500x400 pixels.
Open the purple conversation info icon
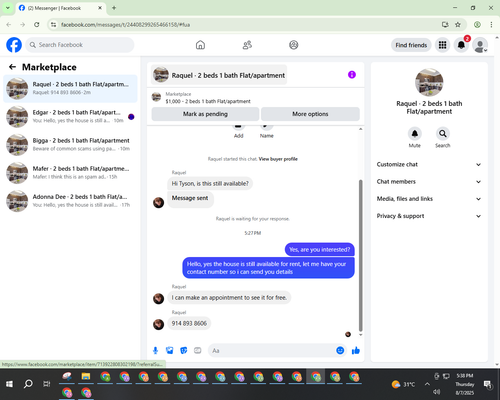click(352, 75)
